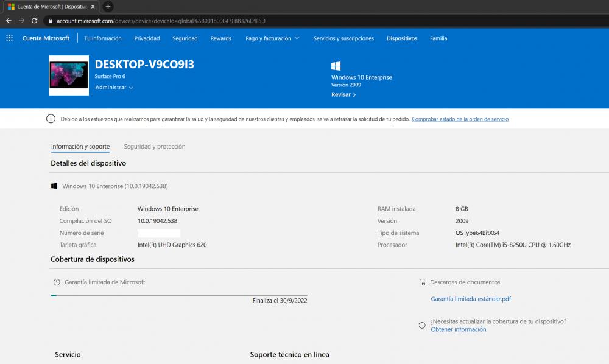Click the Versión 2009 value in details
609x364 pixels.
(462, 221)
